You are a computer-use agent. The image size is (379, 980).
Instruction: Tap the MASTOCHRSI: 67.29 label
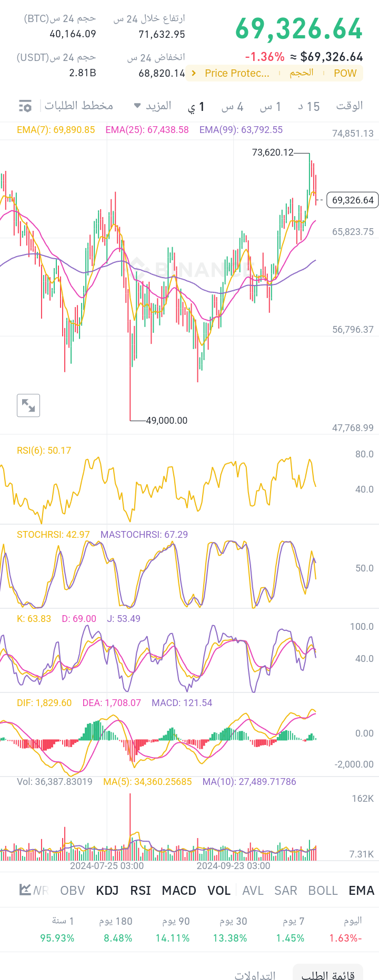144,535
